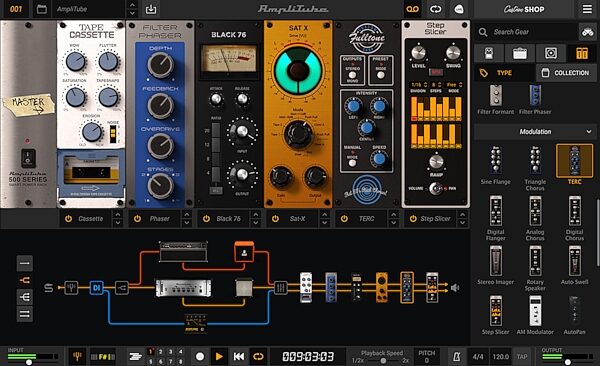Toggle Phaser power button
Viewport: 600px width, 366px height.
click(137, 219)
